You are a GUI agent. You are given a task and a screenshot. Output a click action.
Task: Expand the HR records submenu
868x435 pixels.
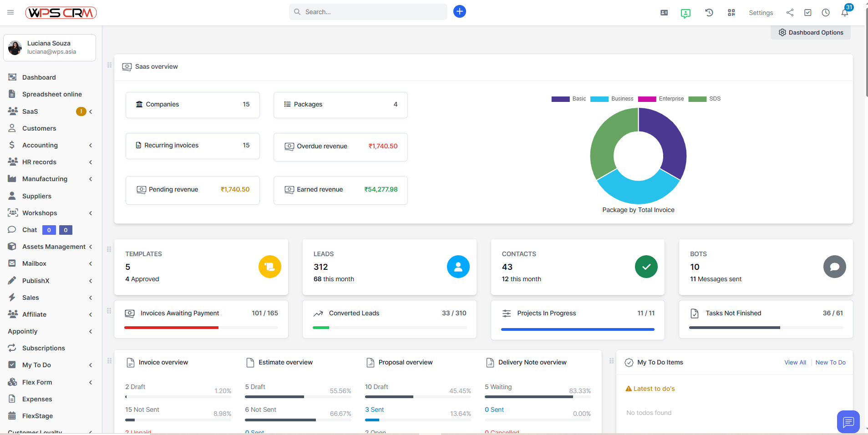[x=39, y=162]
